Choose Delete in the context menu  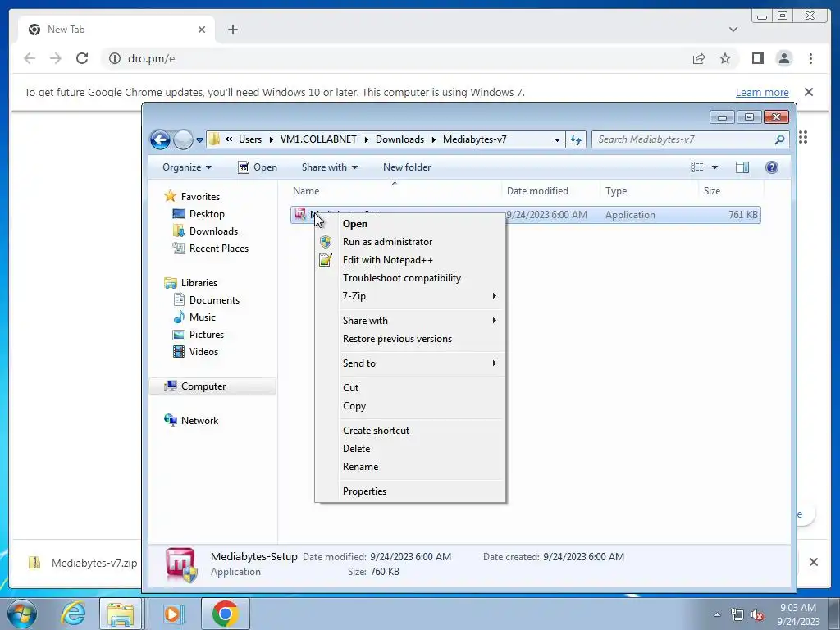tap(410, 449)
